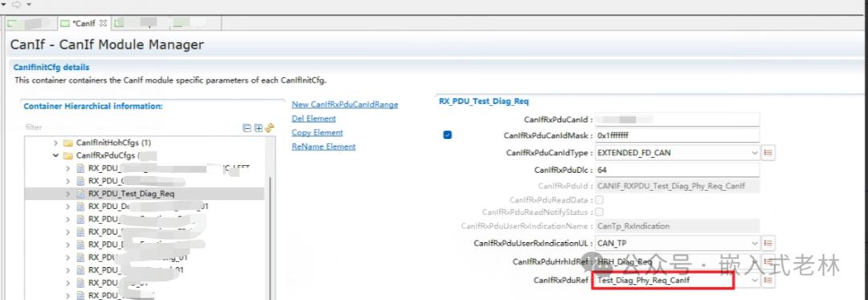Viewport: 868px width, 300px height.
Task: Click the RX_PDU_Test_Diag_Req panel heading
Action: tap(484, 101)
